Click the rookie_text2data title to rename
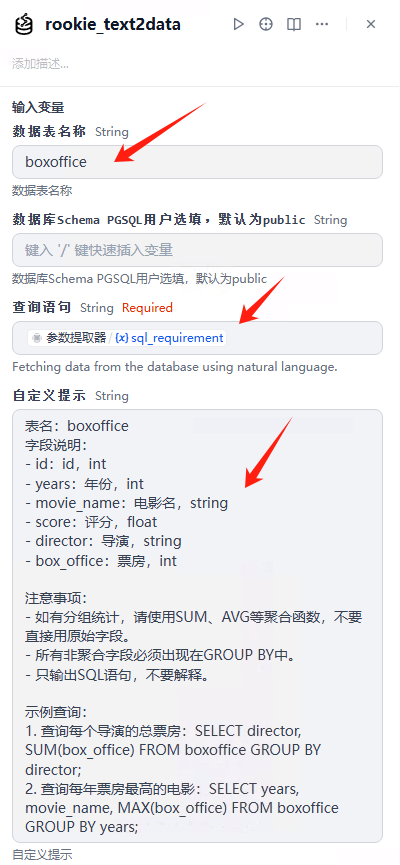Viewport: 400px width, 865px height. pos(113,24)
